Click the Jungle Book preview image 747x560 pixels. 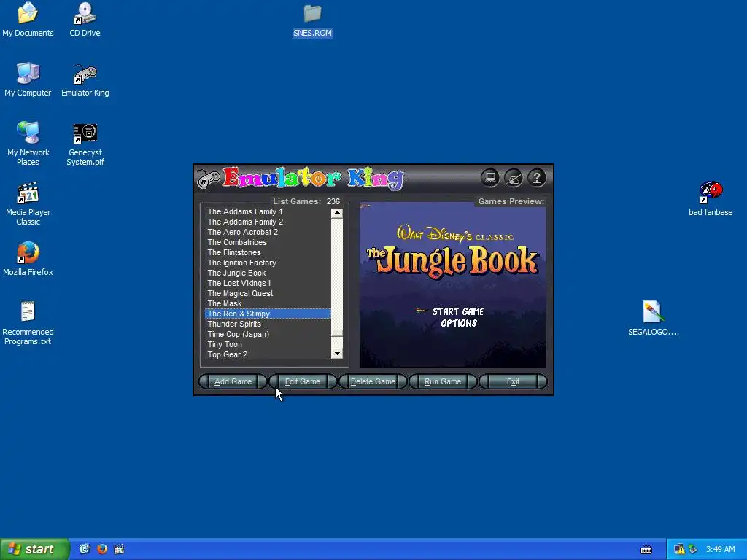tap(452, 285)
